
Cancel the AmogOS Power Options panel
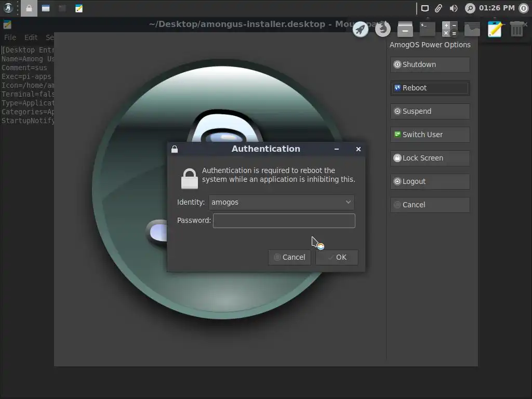click(x=430, y=205)
